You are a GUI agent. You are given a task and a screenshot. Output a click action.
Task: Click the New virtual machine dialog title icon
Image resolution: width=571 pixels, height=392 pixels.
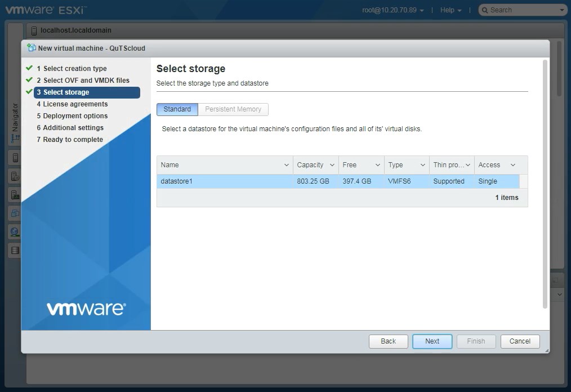(32, 48)
